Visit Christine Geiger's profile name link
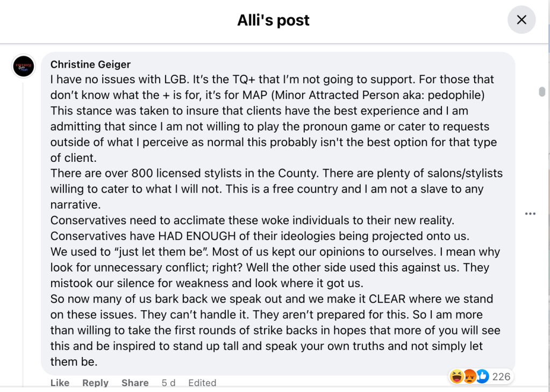 tap(90, 65)
